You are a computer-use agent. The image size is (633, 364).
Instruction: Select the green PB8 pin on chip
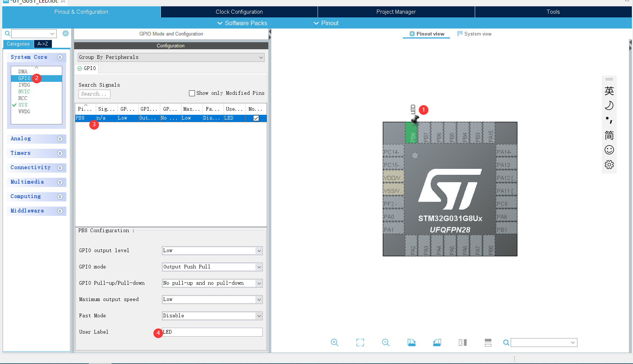(411, 133)
